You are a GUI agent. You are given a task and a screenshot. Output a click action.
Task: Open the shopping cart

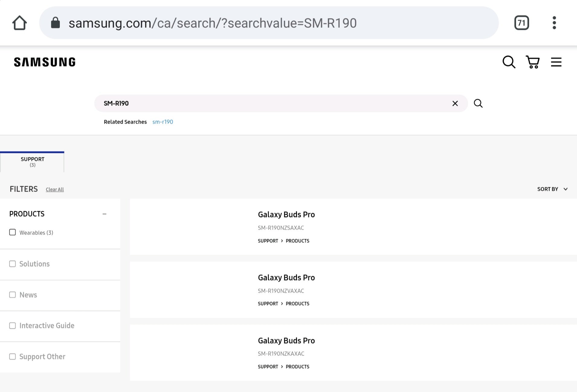[533, 62]
